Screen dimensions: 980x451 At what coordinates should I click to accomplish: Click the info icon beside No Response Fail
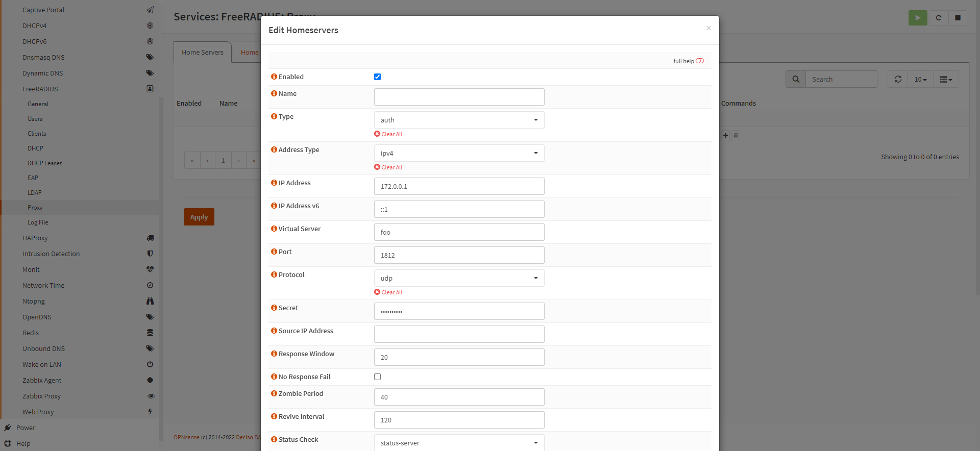point(274,377)
